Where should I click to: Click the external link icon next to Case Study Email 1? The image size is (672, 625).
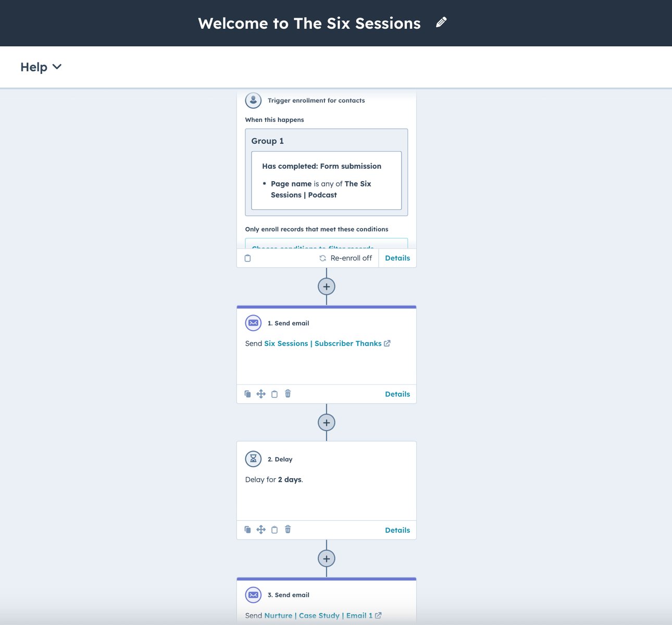click(x=379, y=616)
